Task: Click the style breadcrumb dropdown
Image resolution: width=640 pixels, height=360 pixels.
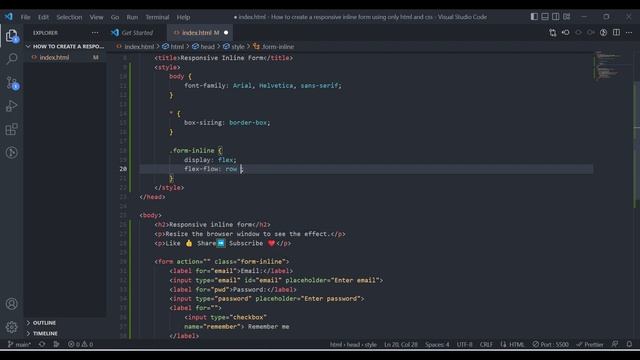Action: [233, 47]
